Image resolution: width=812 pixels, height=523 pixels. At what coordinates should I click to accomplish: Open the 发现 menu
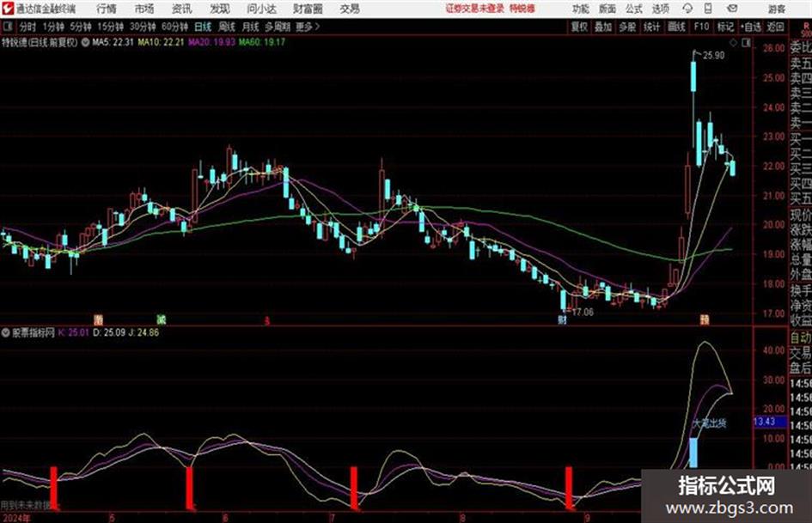click(x=220, y=9)
